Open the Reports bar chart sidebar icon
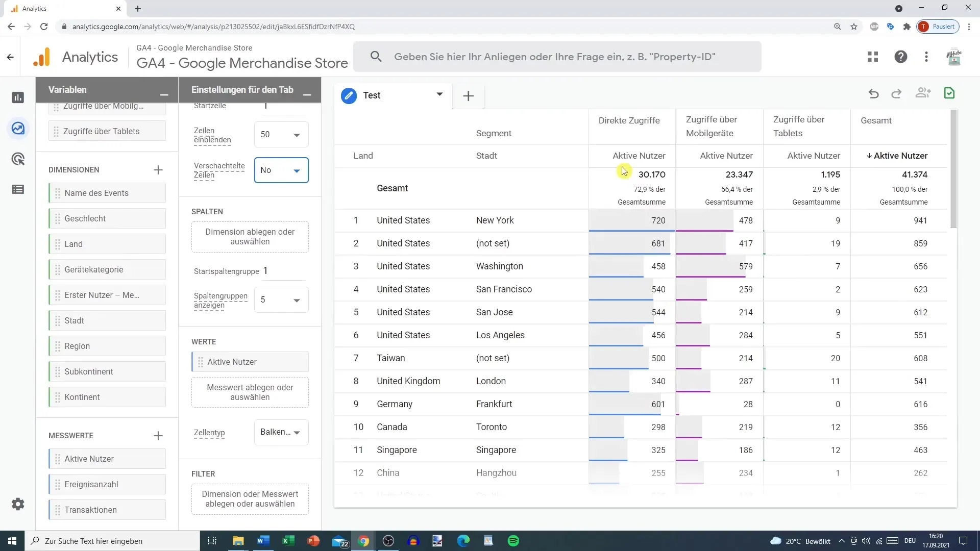 [x=18, y=97]
